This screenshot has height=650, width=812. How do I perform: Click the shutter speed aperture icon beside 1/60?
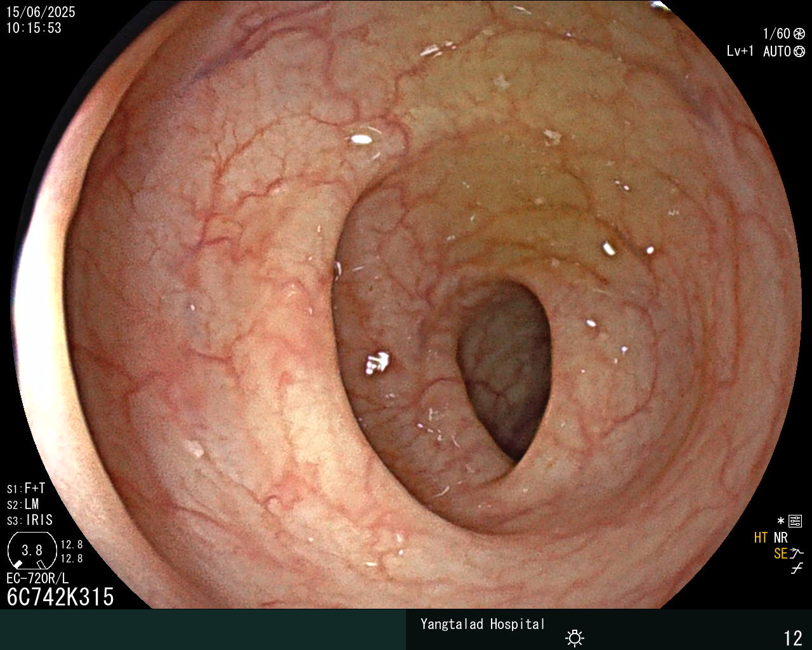[x=799, y=34]
